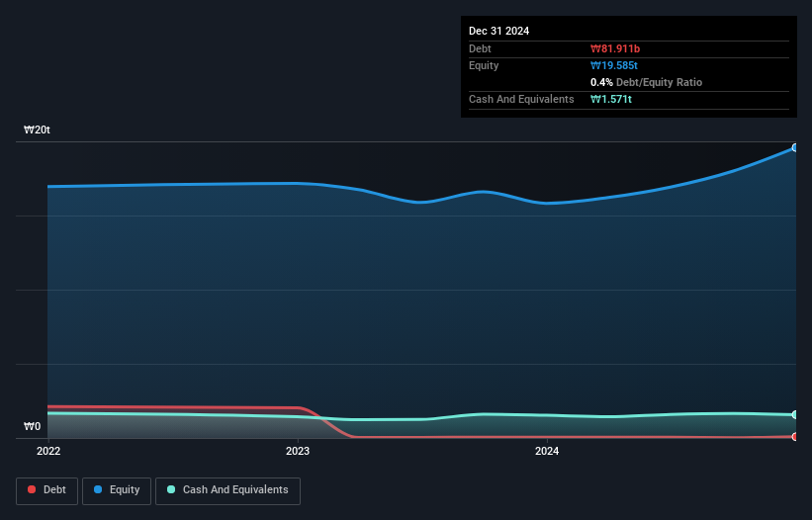Click Cash And Equivalents label in tooltip
Viewport: 812px width, 520px height.
click(521, 99)
